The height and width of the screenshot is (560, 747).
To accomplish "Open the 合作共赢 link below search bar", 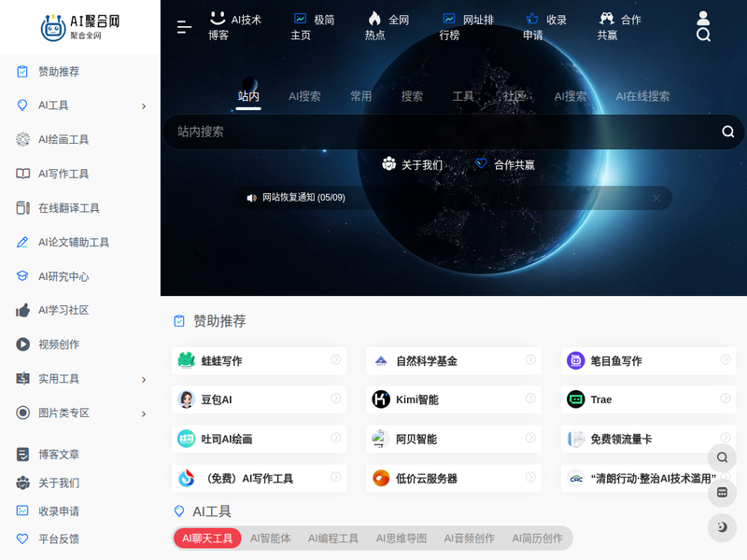I will (x=505, y=164).
